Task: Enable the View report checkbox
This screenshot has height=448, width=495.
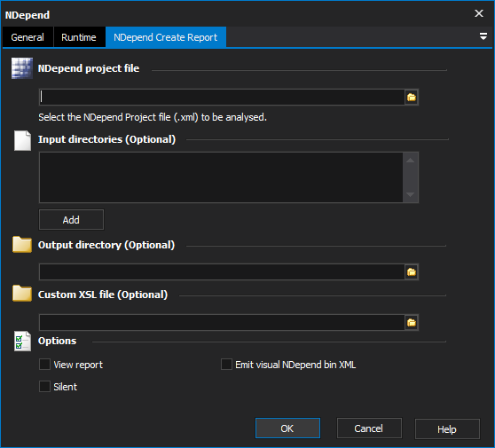Action: (x=44, y=365)
